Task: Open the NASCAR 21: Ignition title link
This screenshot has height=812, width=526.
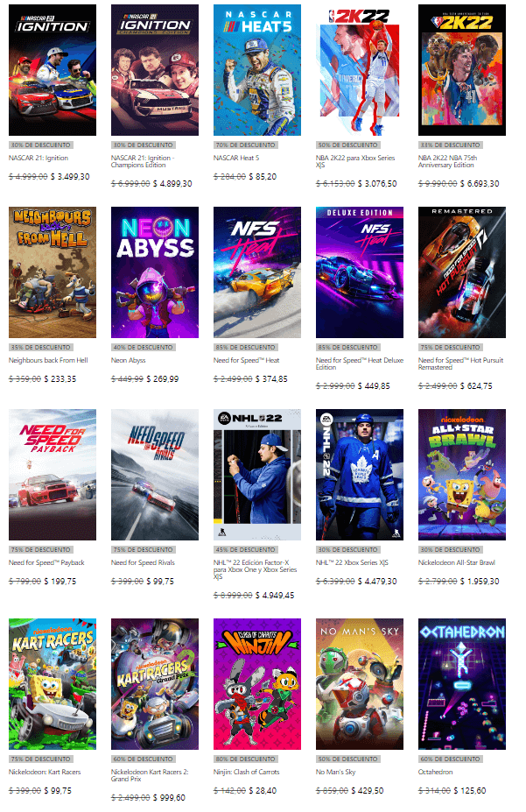Action: [x=39, y=158]
